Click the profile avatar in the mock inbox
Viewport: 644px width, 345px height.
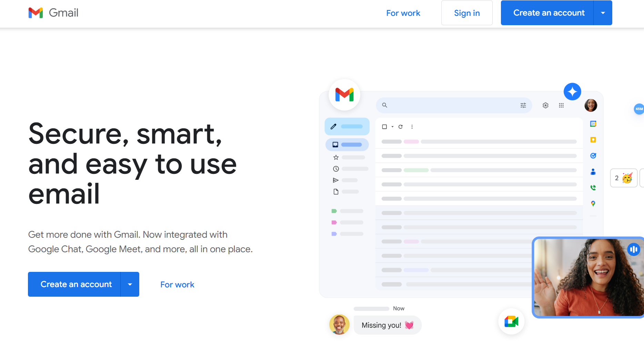tap(591, 105)
